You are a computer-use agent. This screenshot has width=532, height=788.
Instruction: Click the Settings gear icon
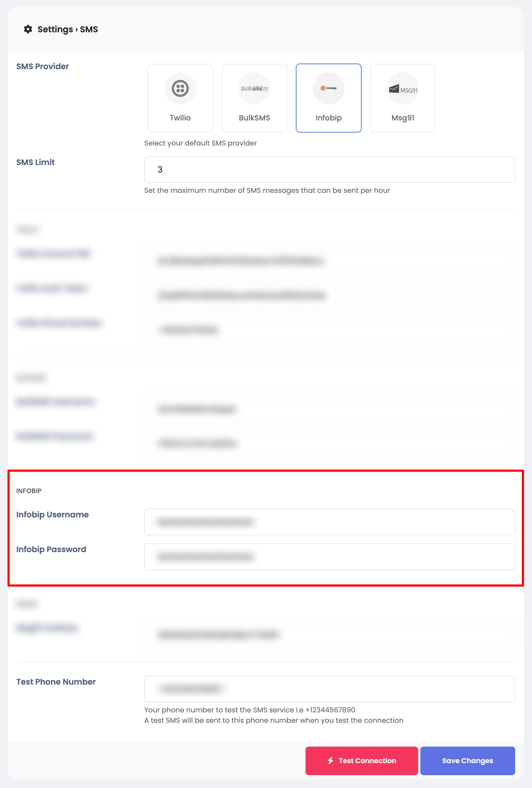[x=28, y=29]
